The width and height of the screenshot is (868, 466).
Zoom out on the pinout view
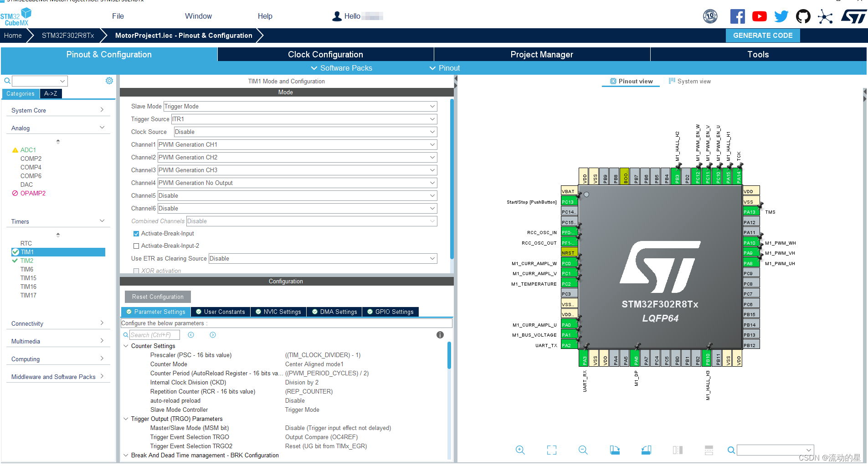[583, 450]
